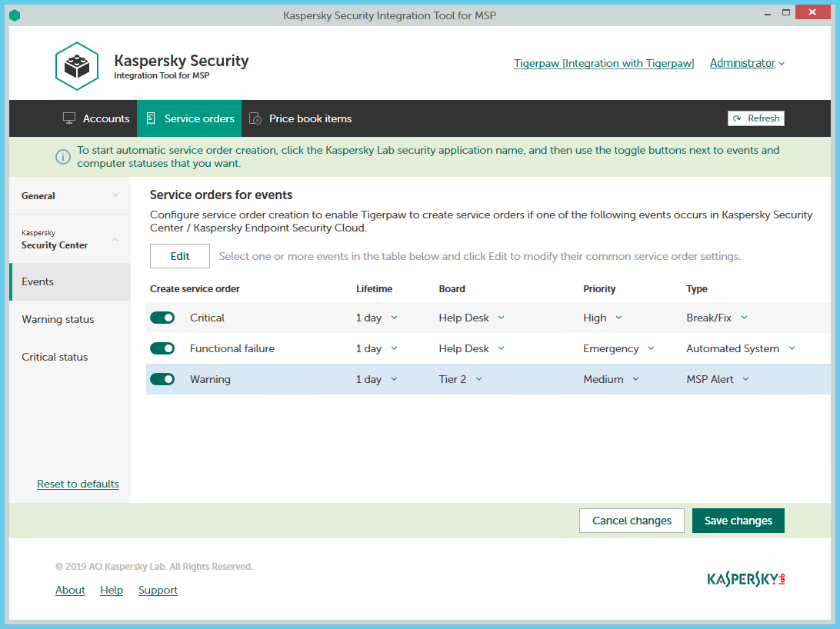Viewport: 840px width, 629px height.
Task: Turn off the Functional failure toggle
Action: point(162,348)
